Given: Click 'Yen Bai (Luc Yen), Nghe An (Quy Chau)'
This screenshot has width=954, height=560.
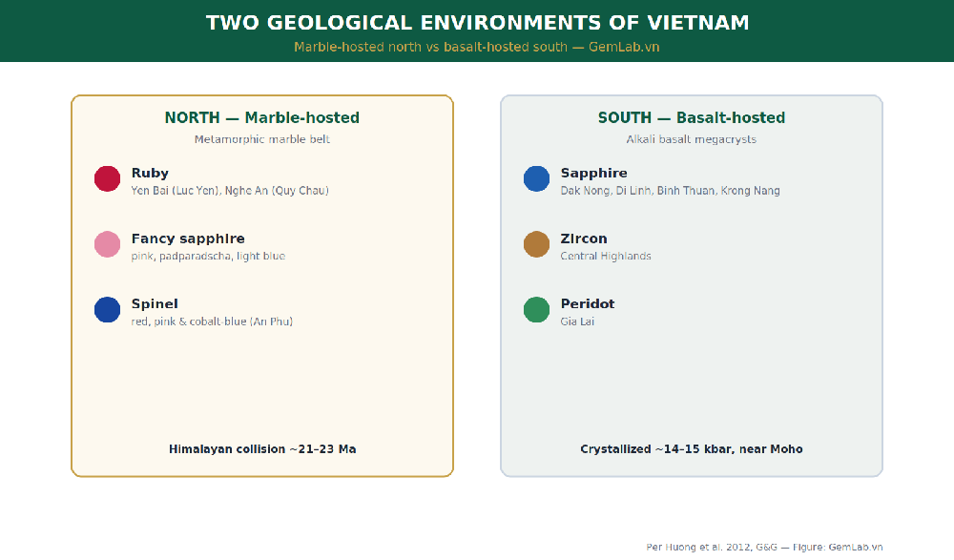Looking at the screenshot, I should [x=230, y=191].
